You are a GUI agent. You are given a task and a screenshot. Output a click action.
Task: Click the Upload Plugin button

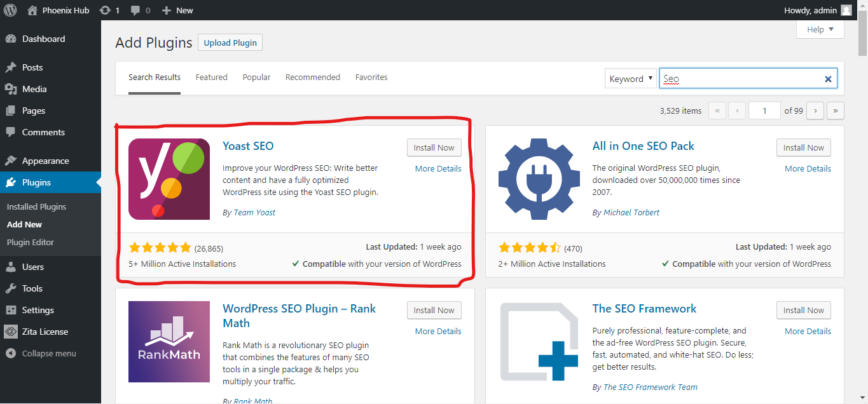(230, 43)
